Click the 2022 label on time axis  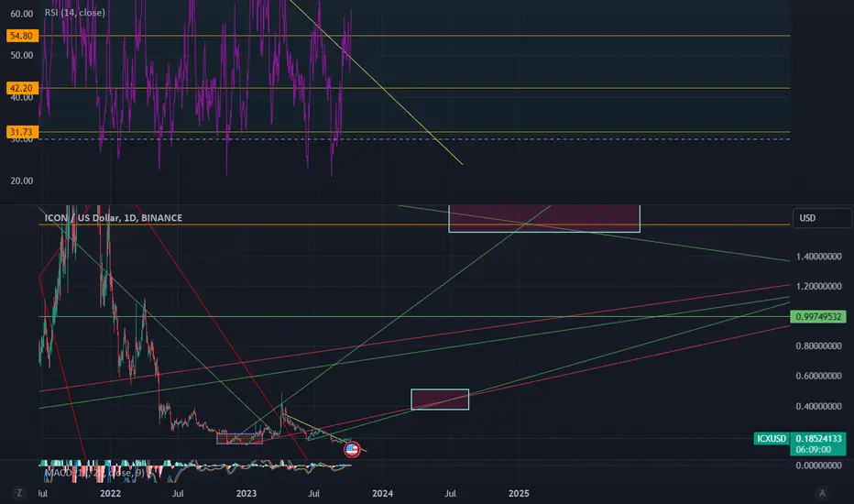110,494
